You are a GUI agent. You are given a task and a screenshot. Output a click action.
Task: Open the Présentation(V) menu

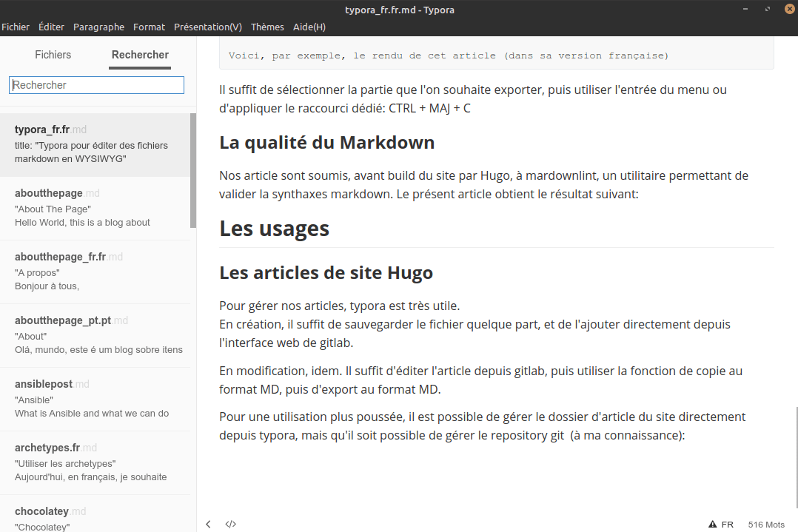[207, 27]
